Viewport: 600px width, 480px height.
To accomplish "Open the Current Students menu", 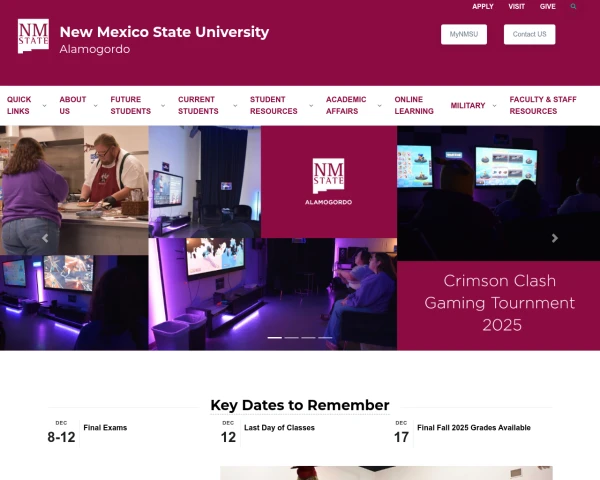I will coord(198,105).
